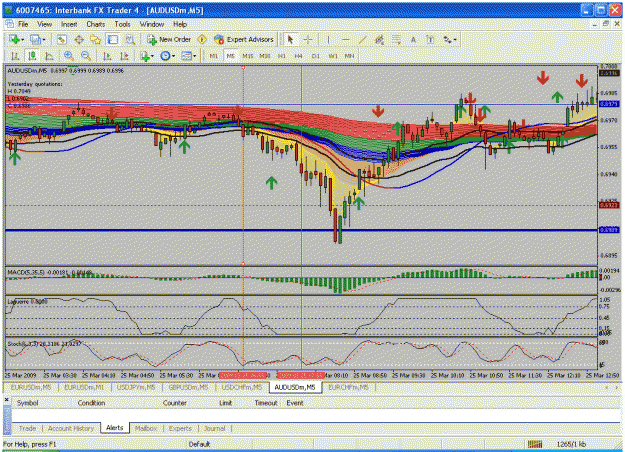Open the Insert menu

[69, 24]
